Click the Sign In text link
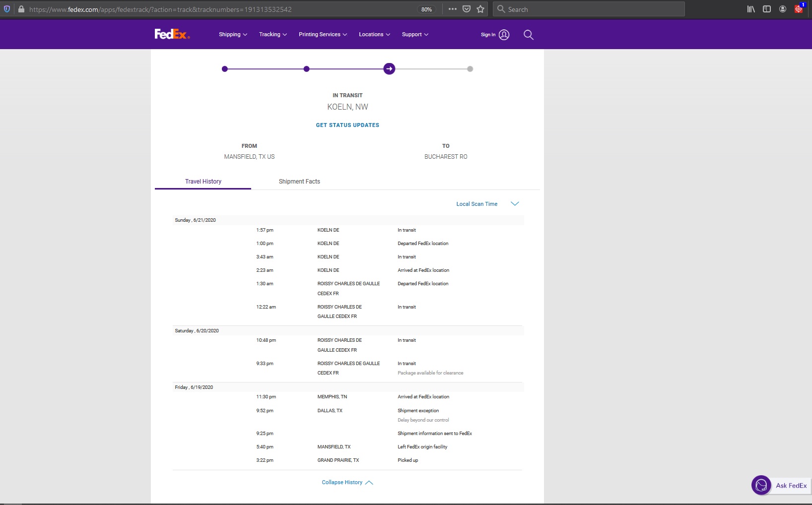 pos(488,35)
